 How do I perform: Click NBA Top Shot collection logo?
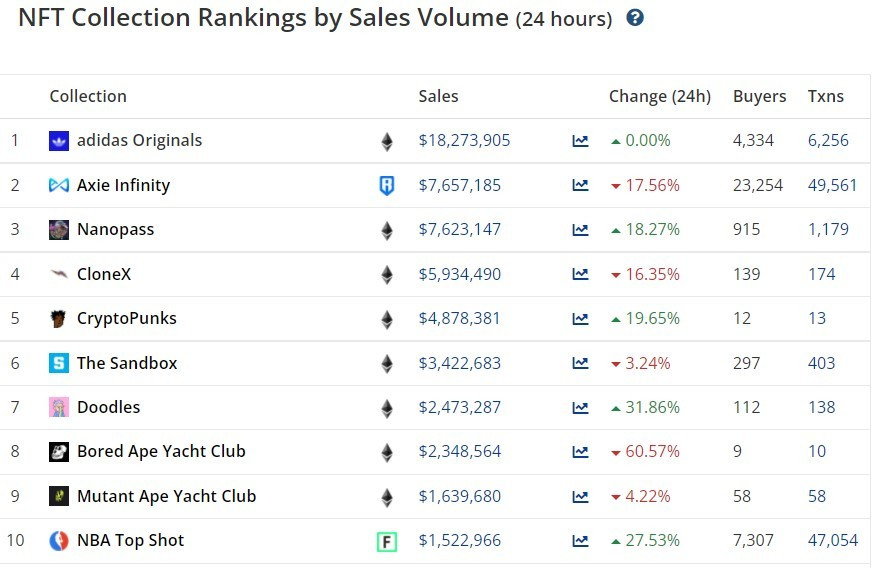[59, 541]
